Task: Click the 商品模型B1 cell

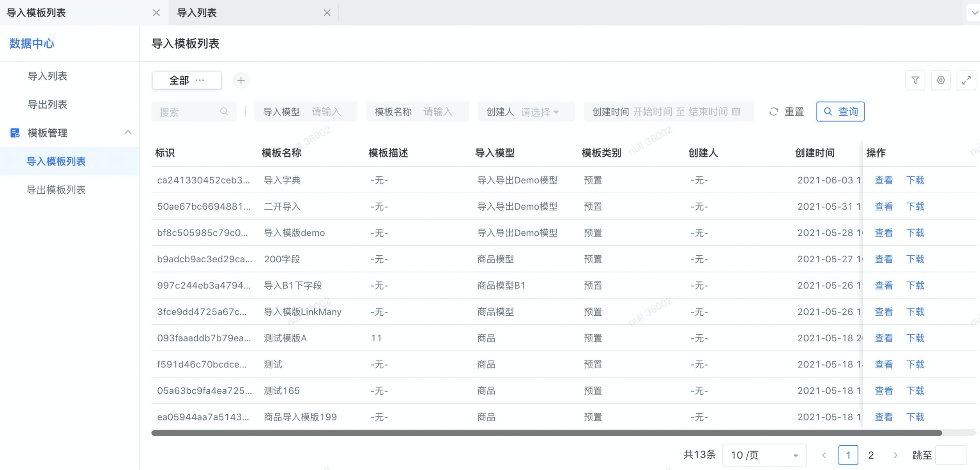Action: click(x=501, y=285)
